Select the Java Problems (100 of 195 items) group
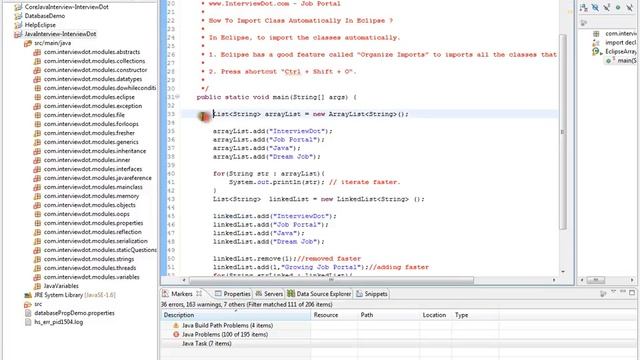Screen dimensions: 640x360 (x=225, y=334)
